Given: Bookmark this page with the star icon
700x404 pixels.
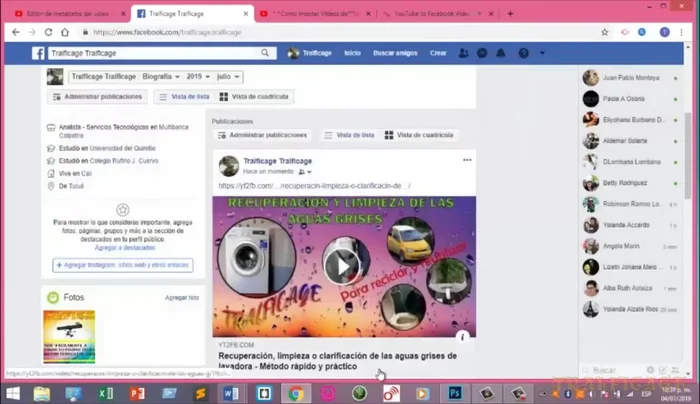Looking at the screenshot, I should tap(604, 32).
